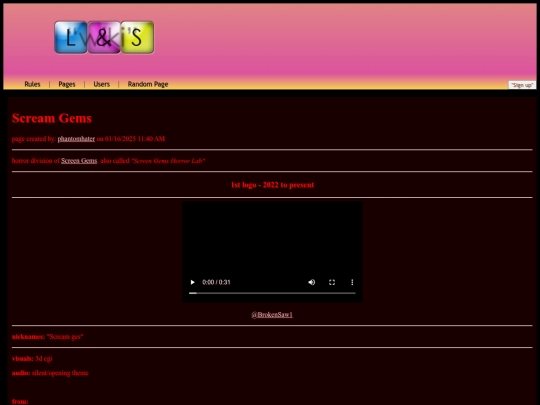Open the video's three-dot options menu
This screenshot has height=405, width=540.
pos(352,282)
